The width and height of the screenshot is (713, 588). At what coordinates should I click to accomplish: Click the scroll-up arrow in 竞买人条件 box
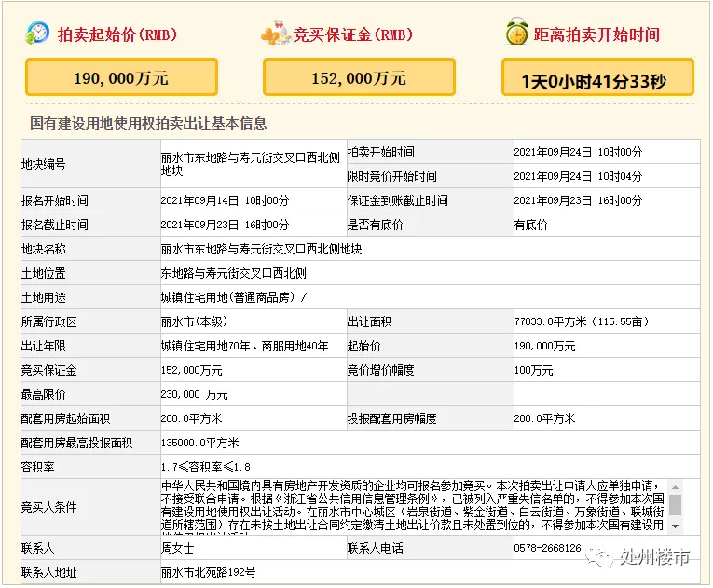pyautogui.click(x=675, y=485)
